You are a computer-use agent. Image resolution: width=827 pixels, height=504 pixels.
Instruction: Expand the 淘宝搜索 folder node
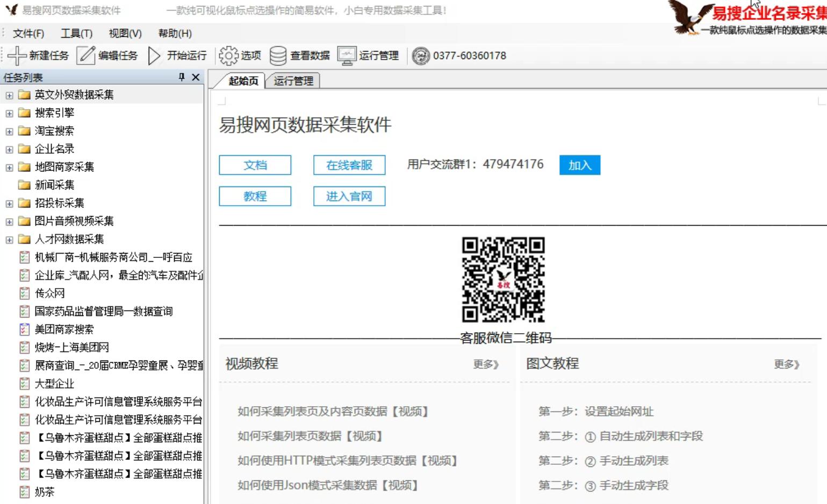click(9, 132)
